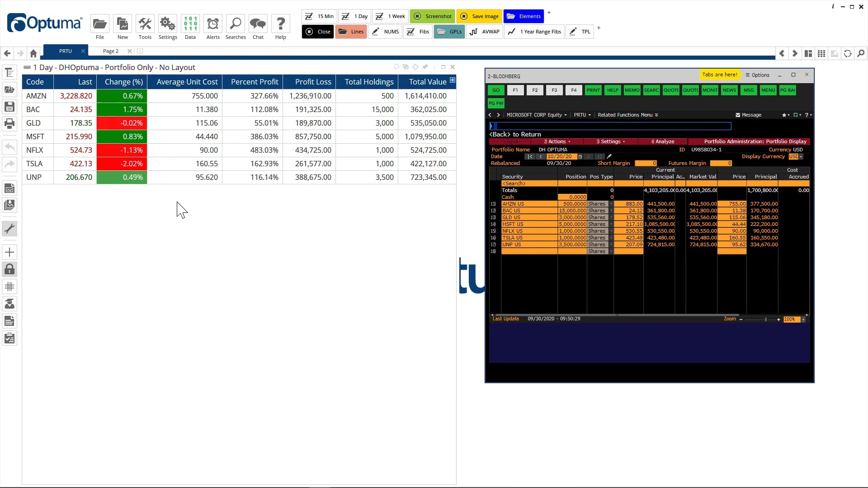The width and height of the screenshot is (868, 488).
Task: Click the Screenshot toolbar button
Action: 432,16
